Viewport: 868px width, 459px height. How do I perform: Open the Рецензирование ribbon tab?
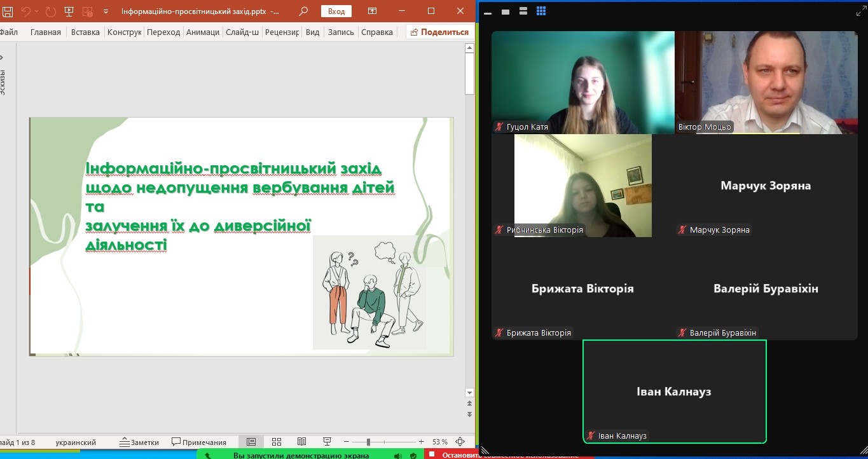[x=282, y=32]
